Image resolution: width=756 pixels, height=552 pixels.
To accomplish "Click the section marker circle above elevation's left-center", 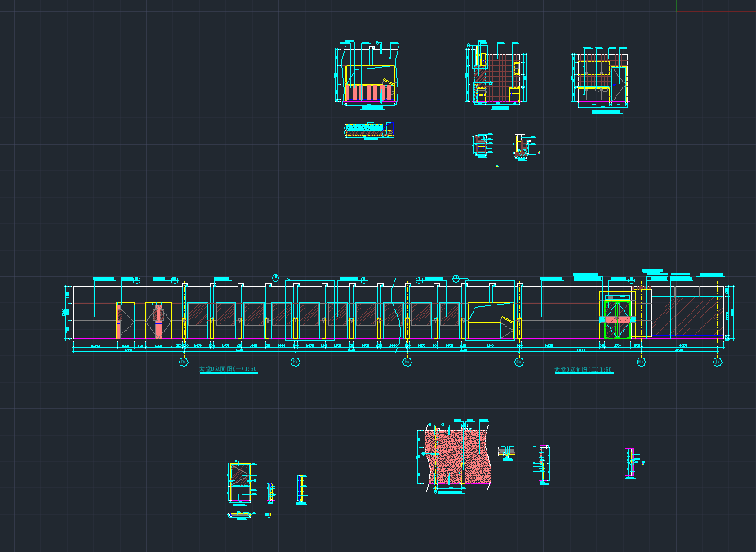I will (x=276, y=278).
